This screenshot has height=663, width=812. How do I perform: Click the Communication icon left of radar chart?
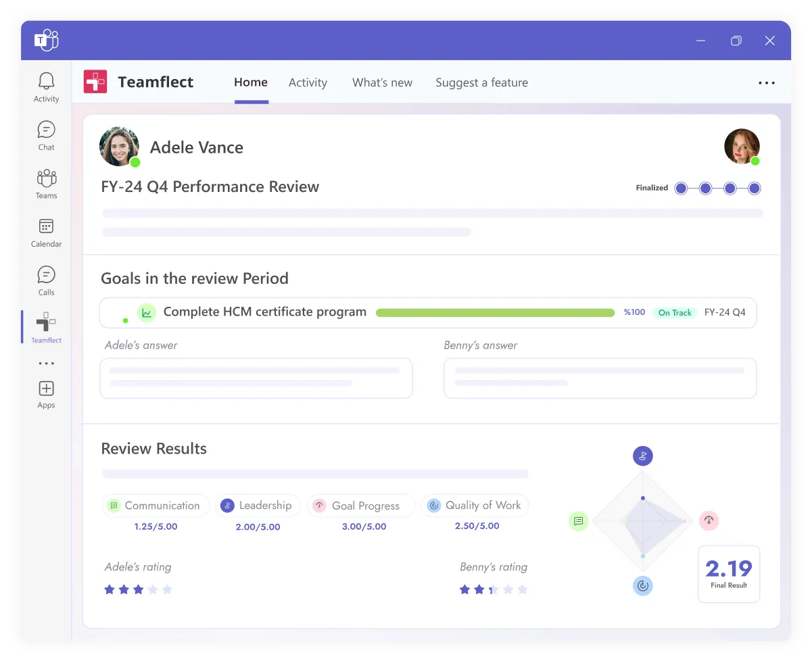coord(578,521)
